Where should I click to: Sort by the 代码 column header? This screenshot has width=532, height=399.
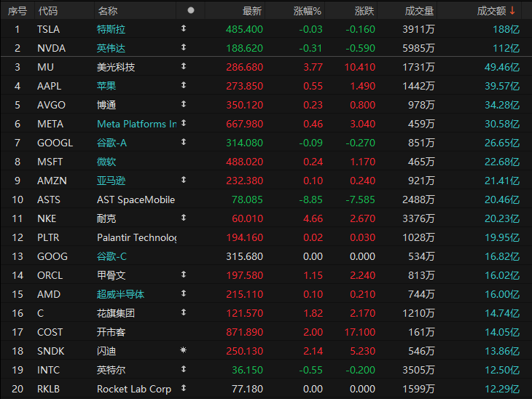tap(48, 11)
